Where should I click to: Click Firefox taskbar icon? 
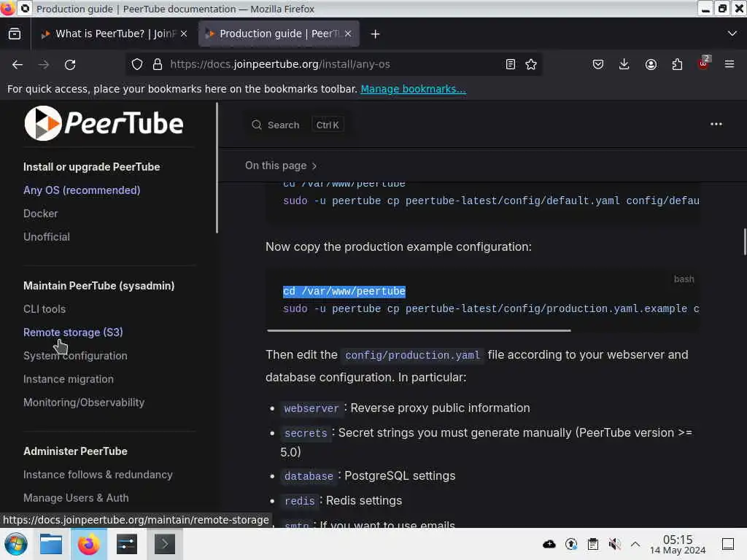pos(88,544)
